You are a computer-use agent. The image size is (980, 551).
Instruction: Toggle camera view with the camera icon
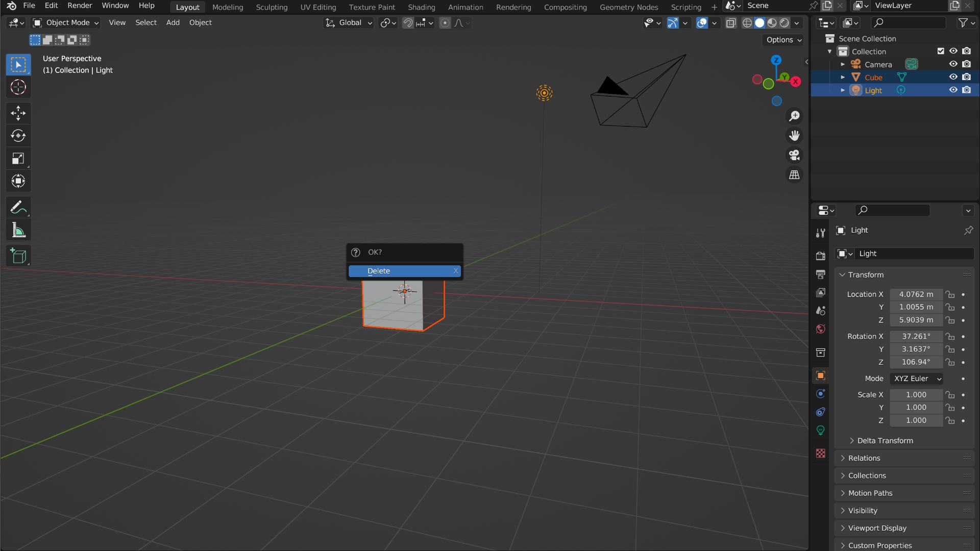pos(794,155)
